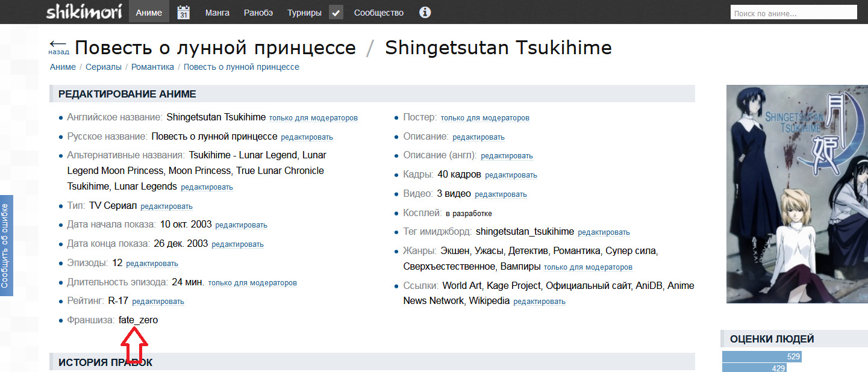Click the Сериалы breadcrumb link
Screen dimensions: 868x372
[x=104, y=67]
